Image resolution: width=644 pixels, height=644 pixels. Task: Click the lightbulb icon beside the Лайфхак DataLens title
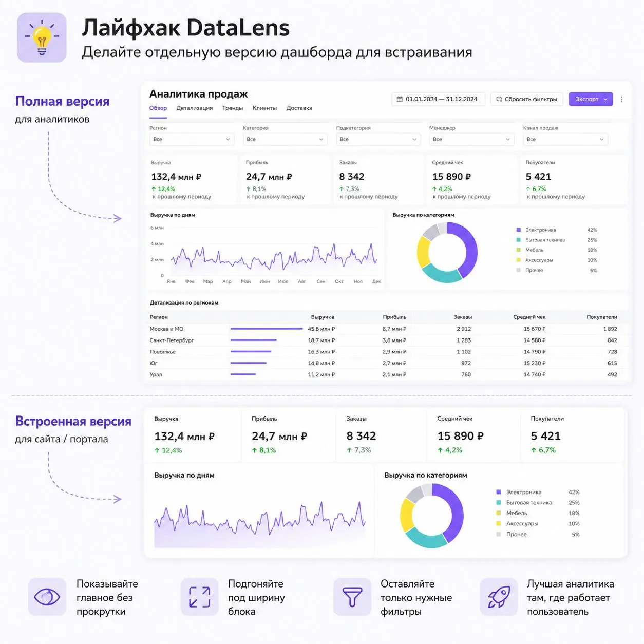click(42, 37)
